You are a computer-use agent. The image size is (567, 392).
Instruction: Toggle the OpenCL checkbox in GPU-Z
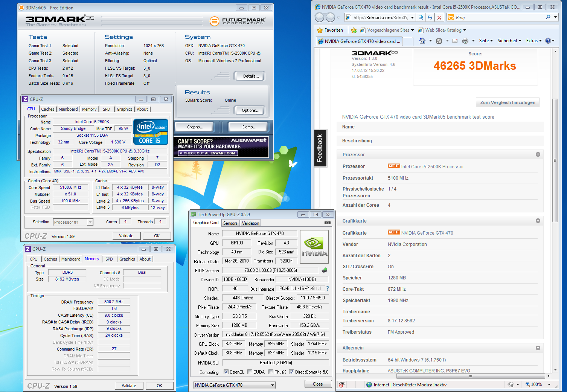pos(226,372)
